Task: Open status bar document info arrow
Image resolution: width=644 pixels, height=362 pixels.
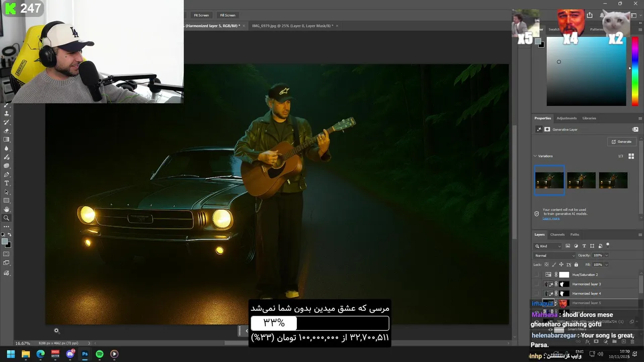Action: coord(89,343)
